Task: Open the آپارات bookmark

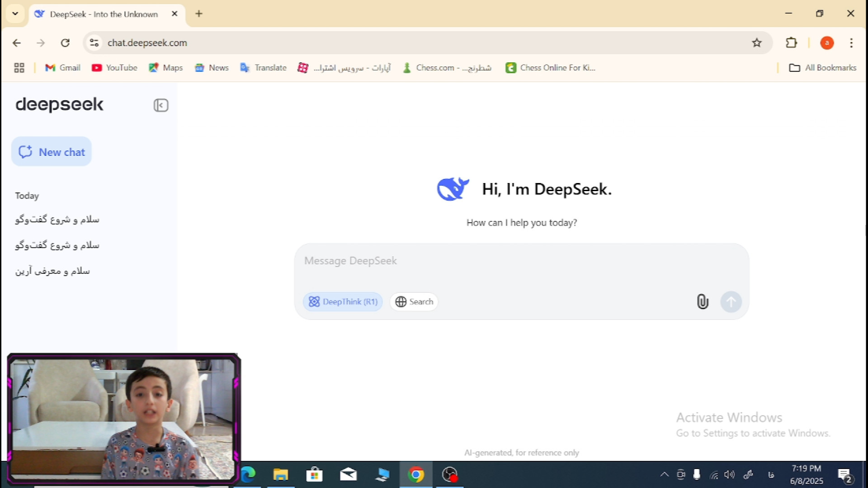Action: [344, 68]
